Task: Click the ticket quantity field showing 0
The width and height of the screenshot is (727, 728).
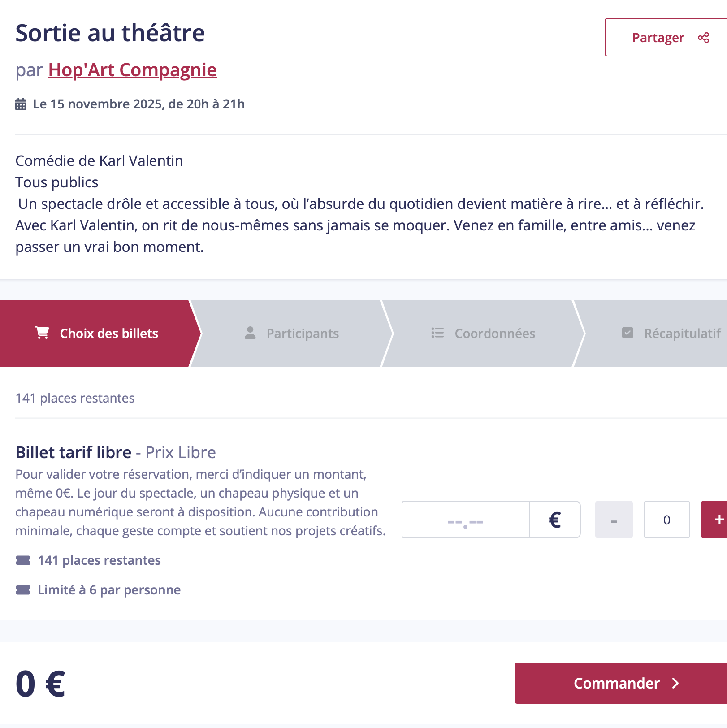Action: [x=666, y=520]
